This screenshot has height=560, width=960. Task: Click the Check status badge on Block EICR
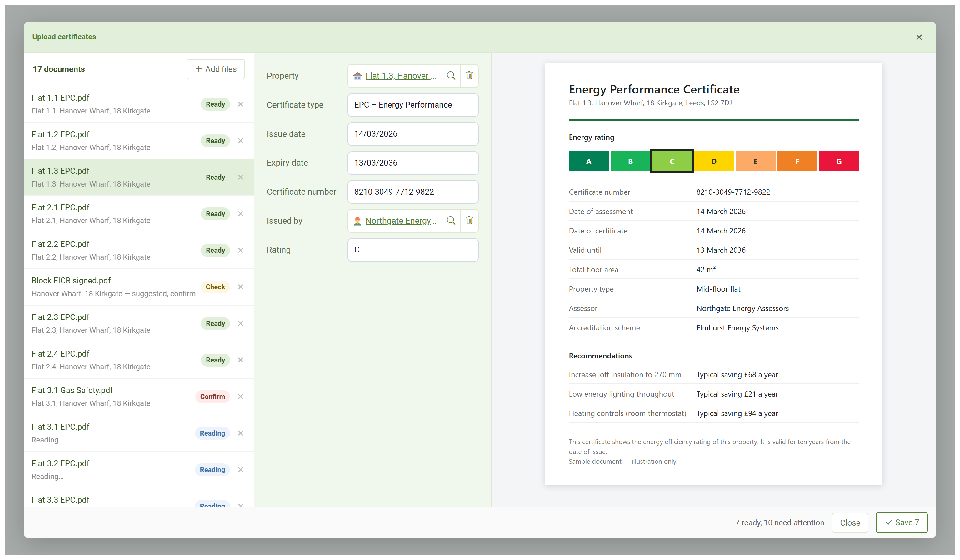coord(215,287)
